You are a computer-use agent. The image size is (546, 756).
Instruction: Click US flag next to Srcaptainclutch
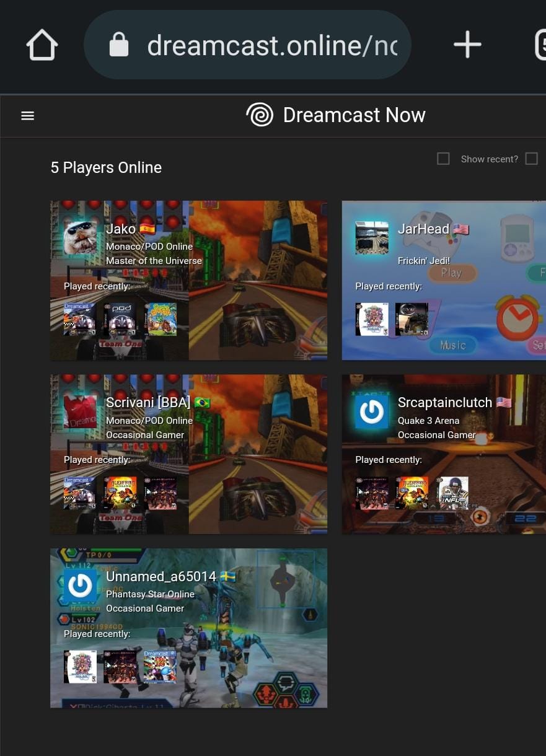click(x=504, y=403)
